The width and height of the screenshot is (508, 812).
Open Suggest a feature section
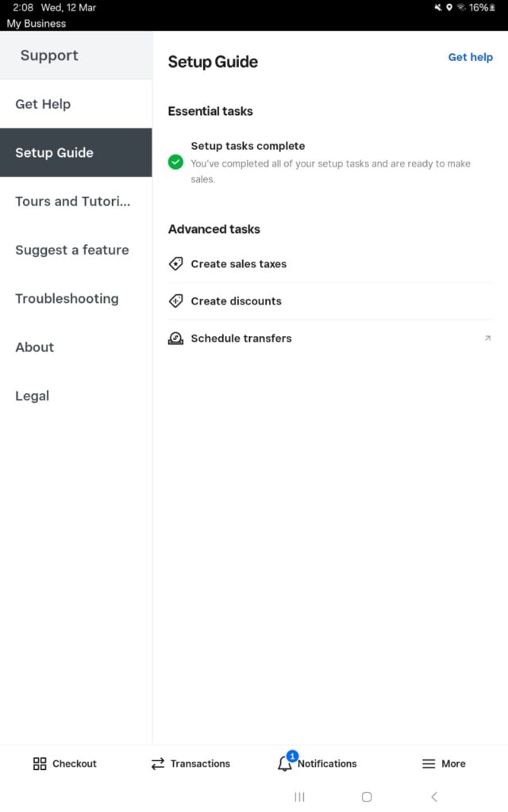pyautogui.click(x=72, y=250)
